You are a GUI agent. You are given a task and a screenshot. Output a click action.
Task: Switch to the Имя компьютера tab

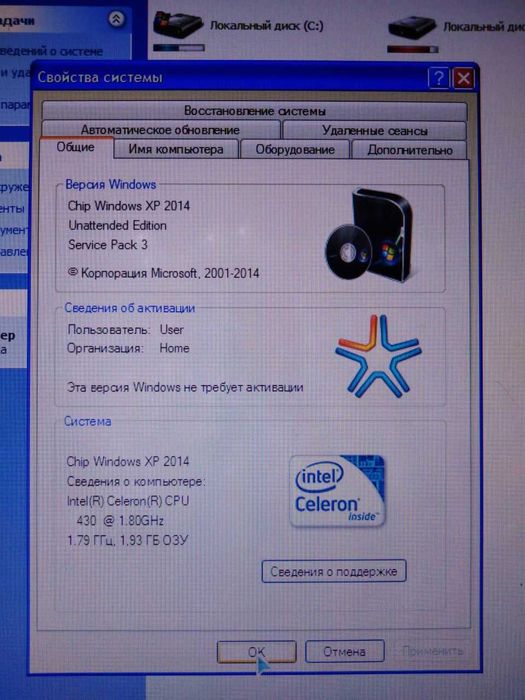coord(176,149)
